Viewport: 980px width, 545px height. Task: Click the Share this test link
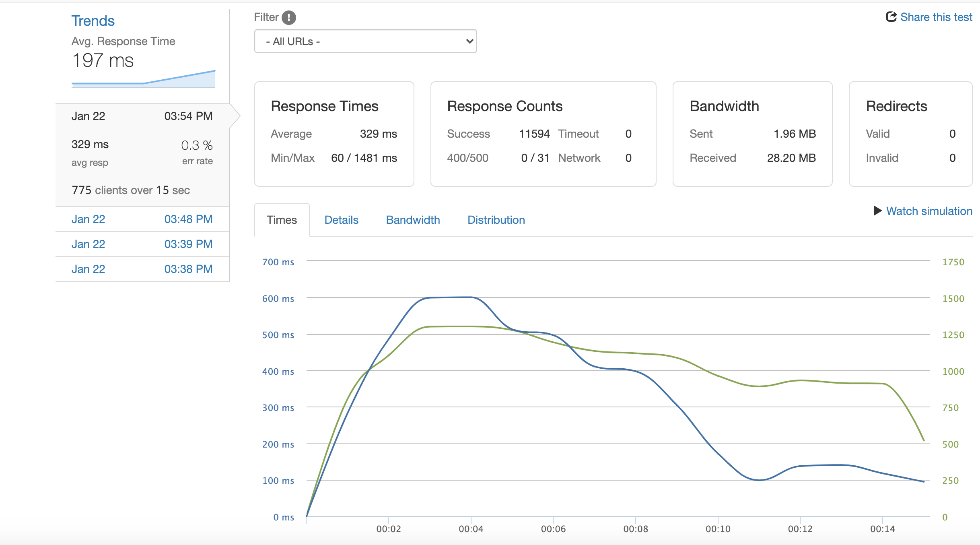(936, 17)
